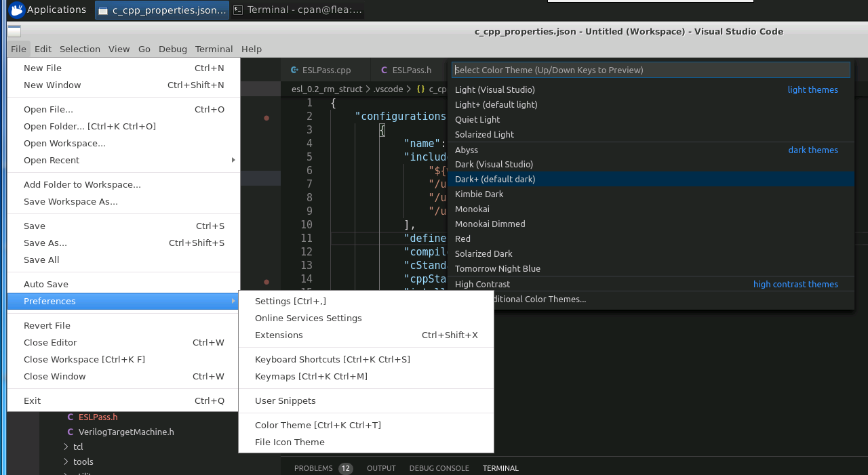
Task: Pick Light+ (default light) theme
Action: (x=651, y=104)
